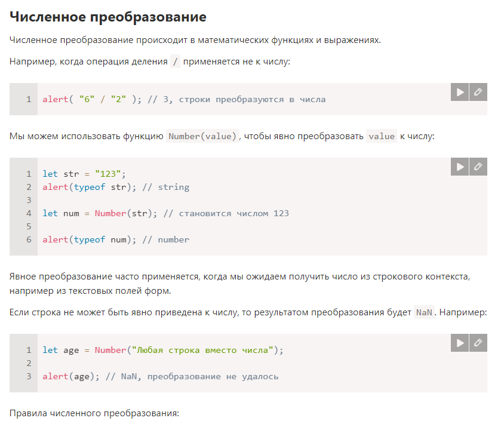
Task: Click text "Правила численного преобразования:"
Action: (x=94, y=413)
